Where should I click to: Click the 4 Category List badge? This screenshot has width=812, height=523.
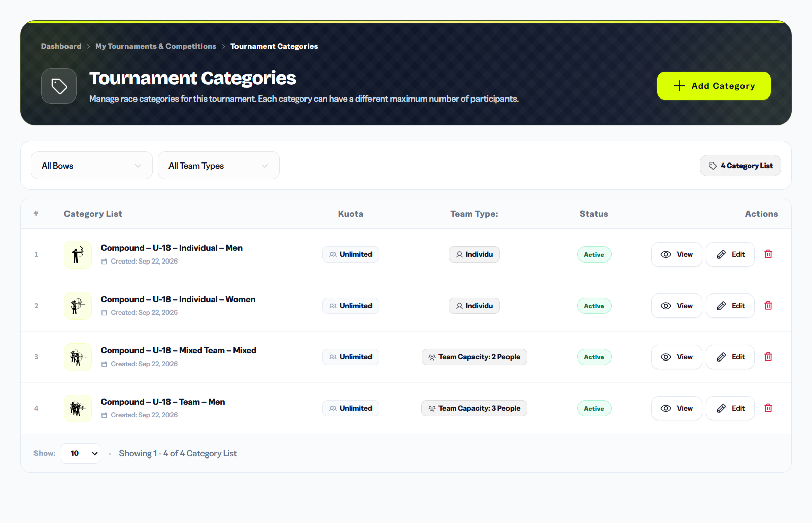coord(740,166)
